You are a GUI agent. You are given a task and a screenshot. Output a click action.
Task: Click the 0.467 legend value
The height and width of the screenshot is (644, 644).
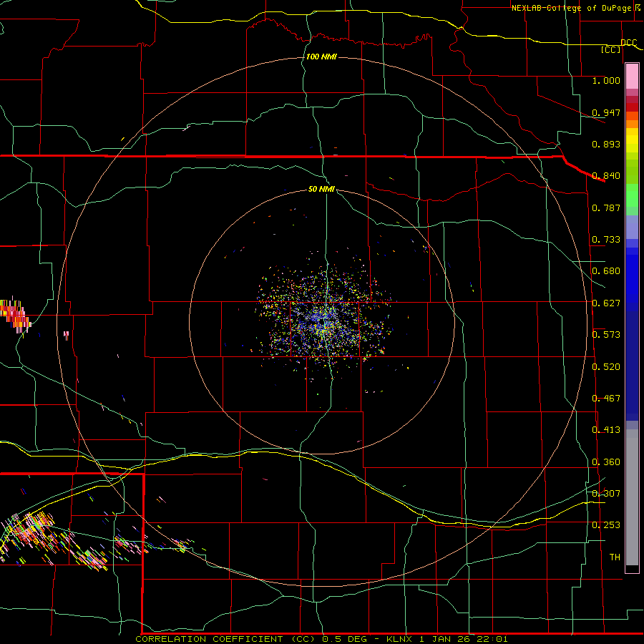coord(606,399)
